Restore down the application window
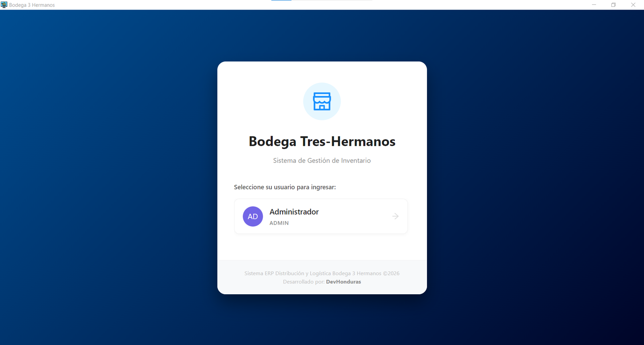The height and width of the screenshot is (345, 644). tap(613, 5)
